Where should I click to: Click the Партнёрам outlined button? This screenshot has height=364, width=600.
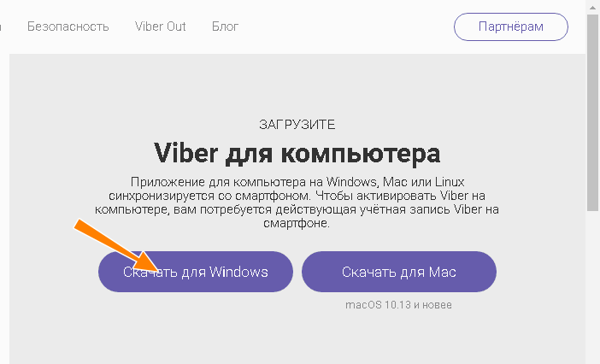click(511, 26)
